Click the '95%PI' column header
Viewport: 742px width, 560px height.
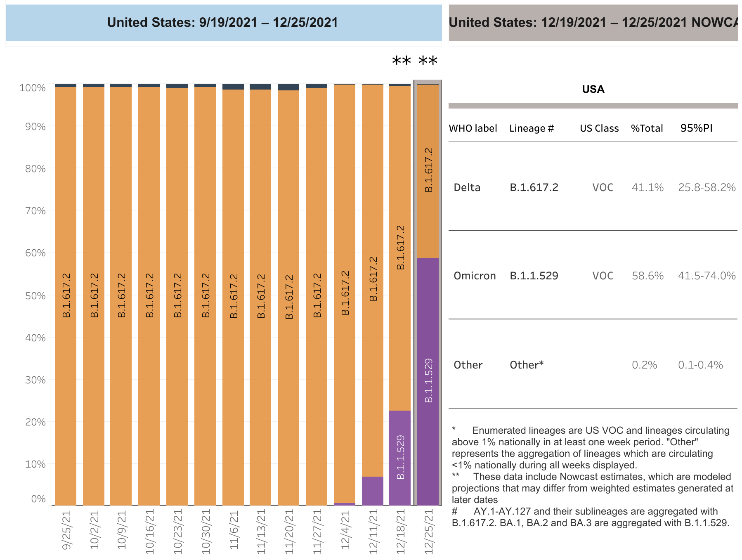point(696,128)
